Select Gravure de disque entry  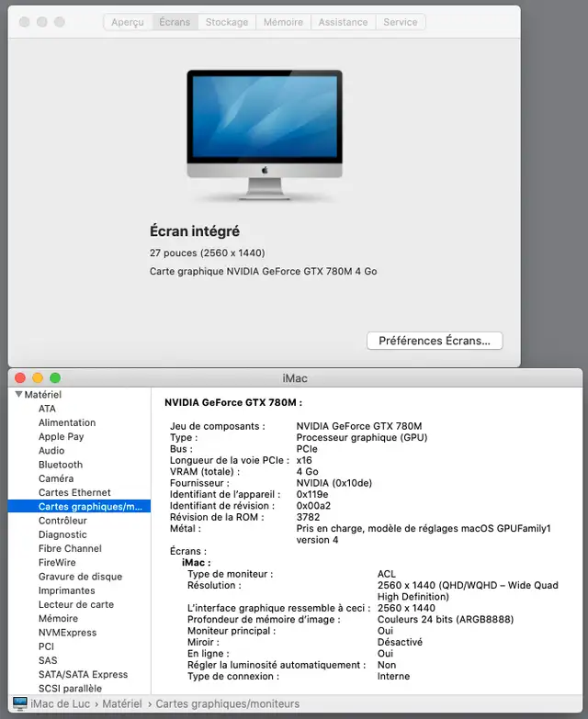[x=80, y=577]
